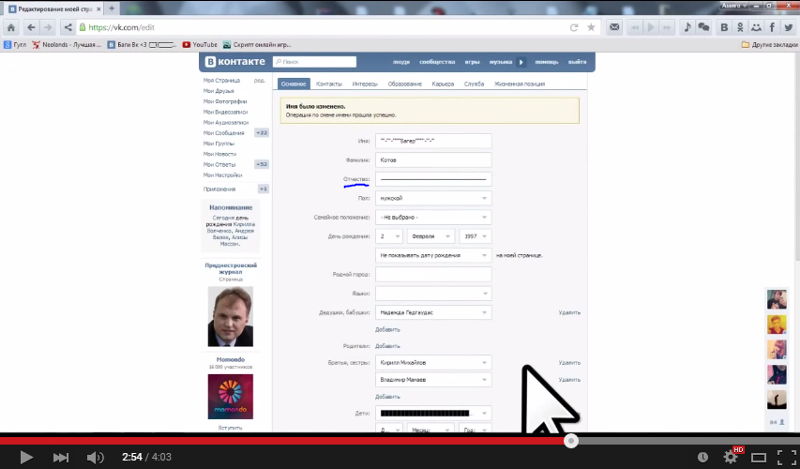
Task: Open birthday month dropdown Февраля
Action: coord(431,236)
